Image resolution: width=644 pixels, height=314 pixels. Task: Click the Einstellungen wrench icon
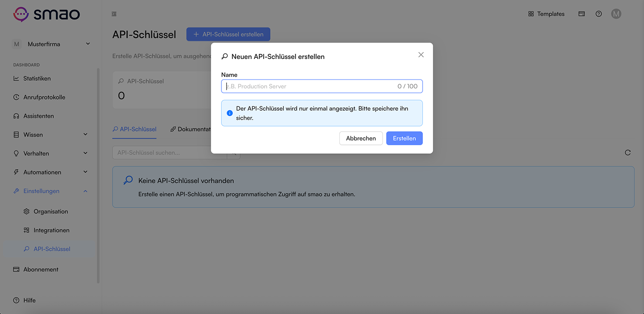click(16, 191)
